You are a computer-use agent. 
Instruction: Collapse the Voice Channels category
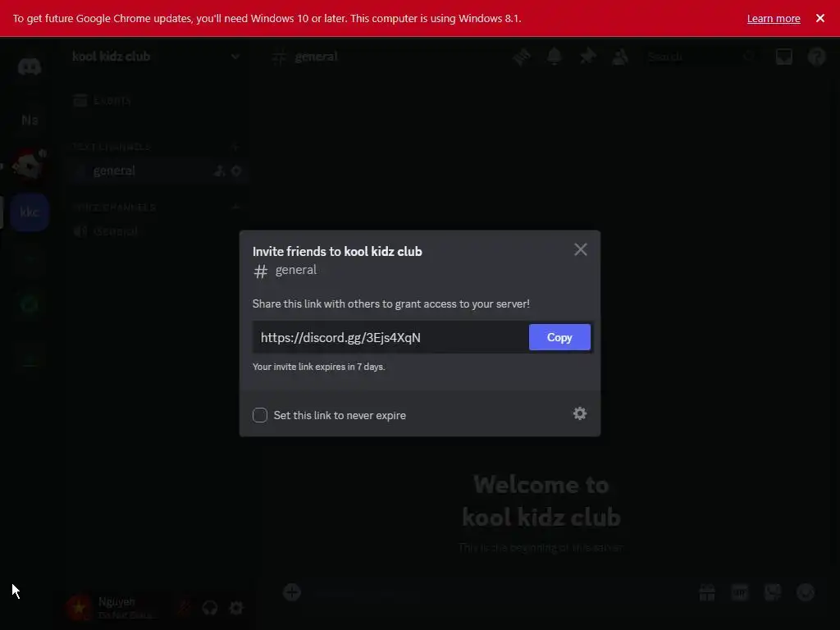(113, 207)
